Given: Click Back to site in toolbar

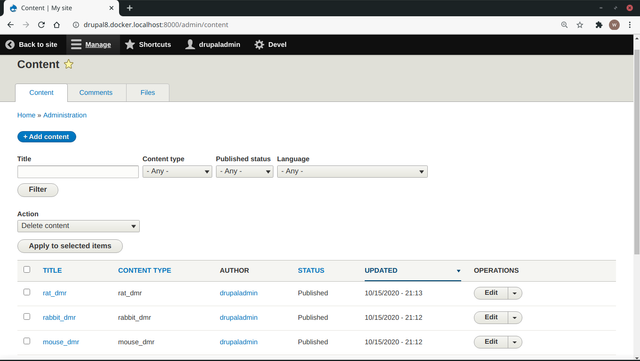Looking at the screenshot, I should coord(31,45).
